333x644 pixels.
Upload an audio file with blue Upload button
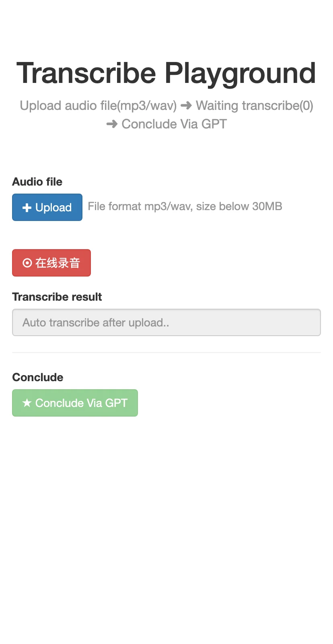point(47,207)
